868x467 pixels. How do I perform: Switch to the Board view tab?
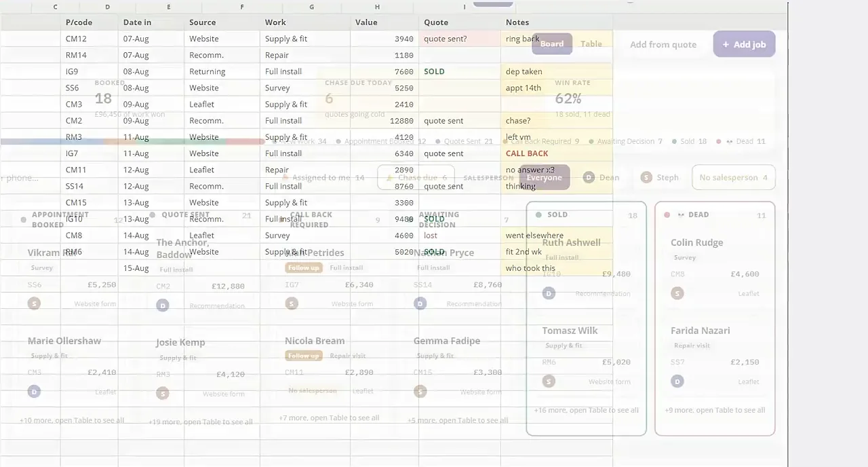552,44
